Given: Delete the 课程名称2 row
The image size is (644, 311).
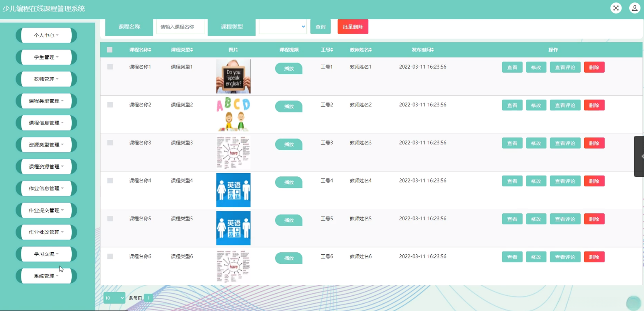Looking at the screenshot, I should click(594, 105).
